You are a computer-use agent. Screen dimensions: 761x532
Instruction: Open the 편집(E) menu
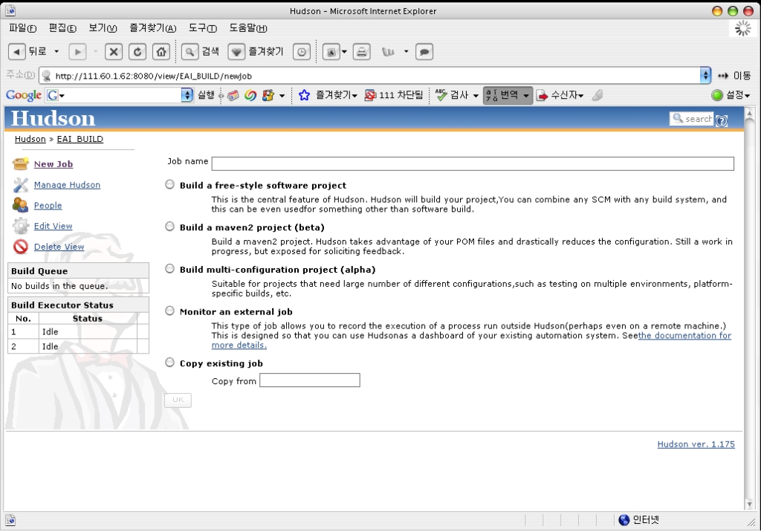(62, 28)
